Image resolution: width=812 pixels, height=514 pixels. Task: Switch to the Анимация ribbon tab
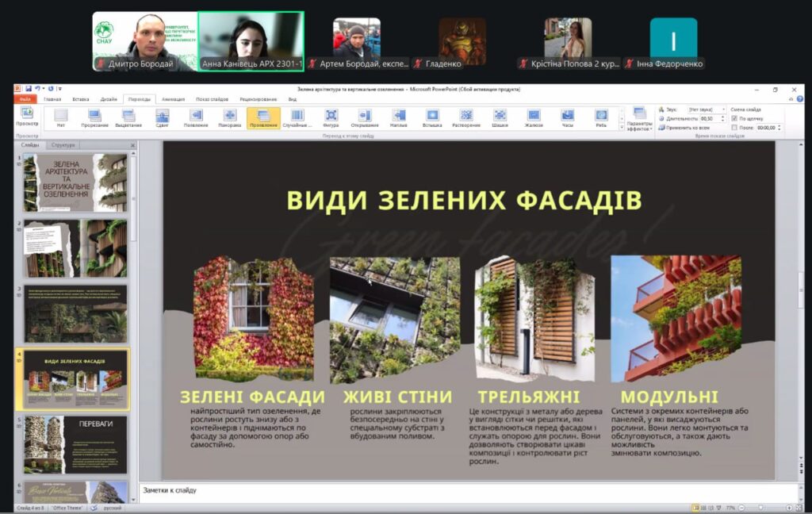(173, 99)
